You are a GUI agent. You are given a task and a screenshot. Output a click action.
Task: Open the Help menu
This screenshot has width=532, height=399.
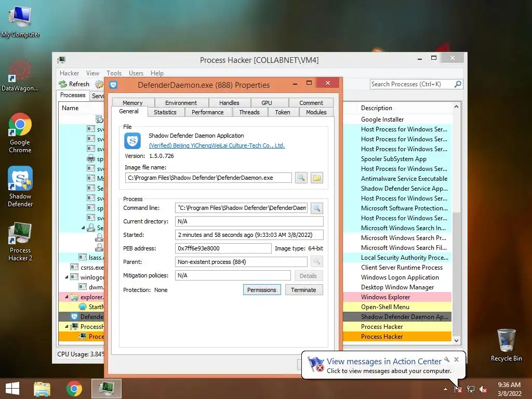tap(157, 73)
